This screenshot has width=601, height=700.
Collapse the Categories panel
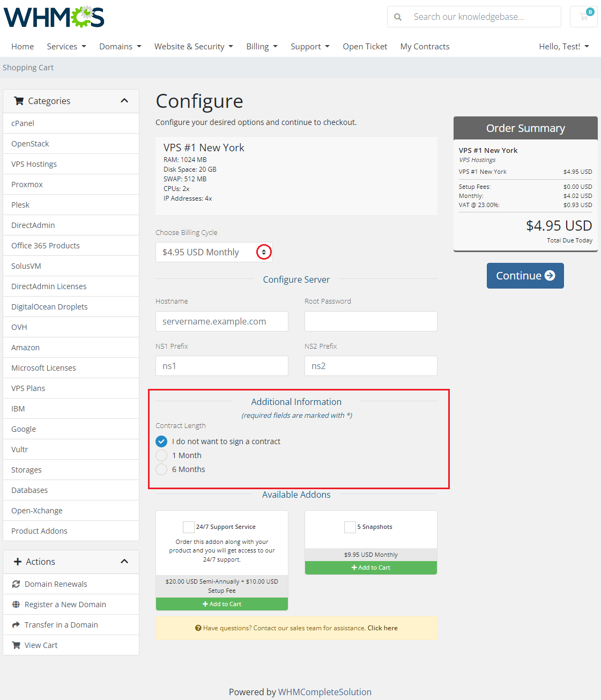point(124,101)
